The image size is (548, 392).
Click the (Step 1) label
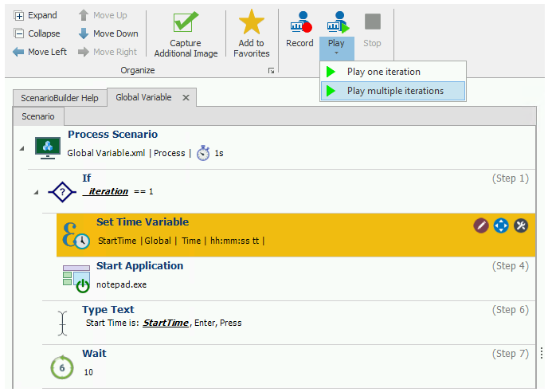pos(511,178)
